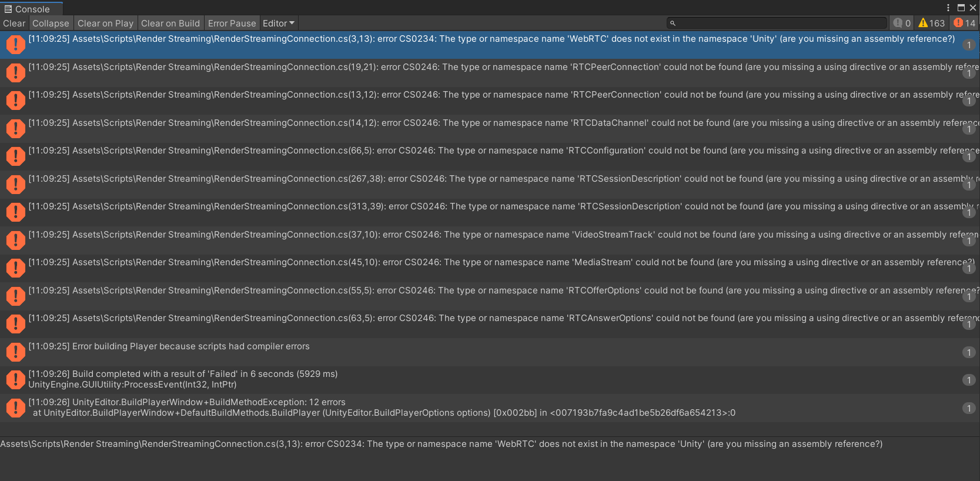Open the three-dot overflow menu

(x=947, y=8)
